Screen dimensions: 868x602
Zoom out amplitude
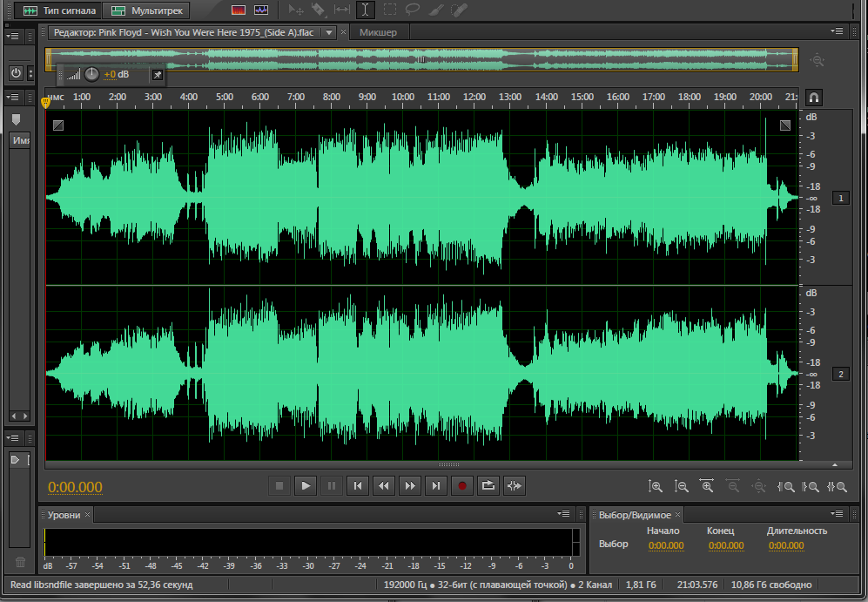coord(681,486)
